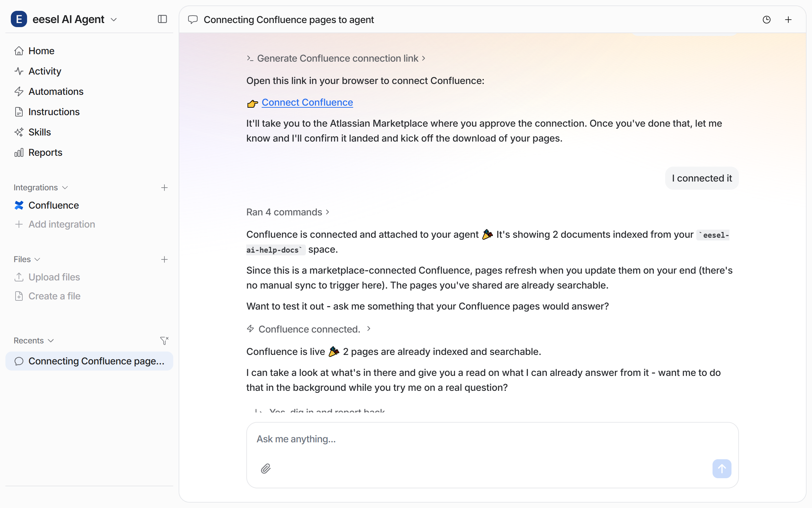
Task: Click the Reports bar chart icon
Action: click(x=19, y=152)
